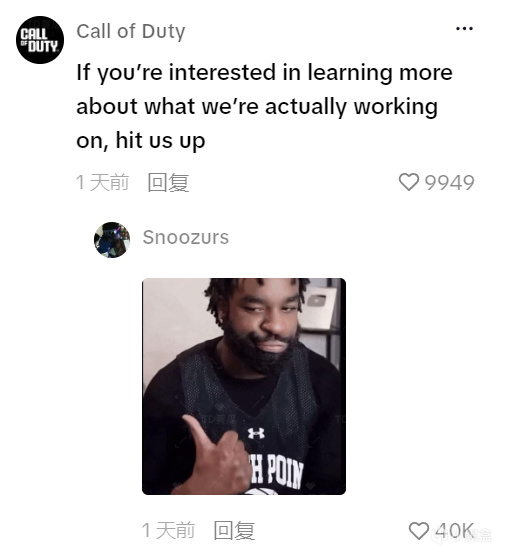Screen dimensions: 507x558
Task: Click the thumbs-up hand in the GIF
Action: tap(217, 456)
